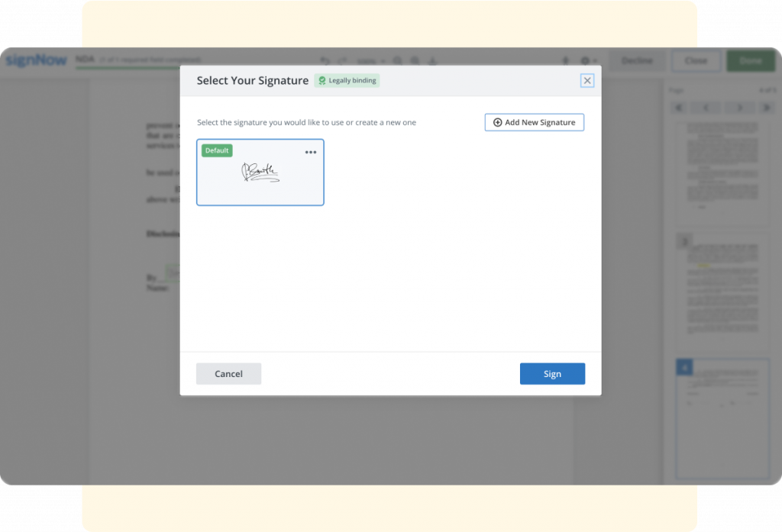Screen dimensions: 782x532
Task: Click the redo arrow icon in toolbar
Action: click(x=341, y=60)
